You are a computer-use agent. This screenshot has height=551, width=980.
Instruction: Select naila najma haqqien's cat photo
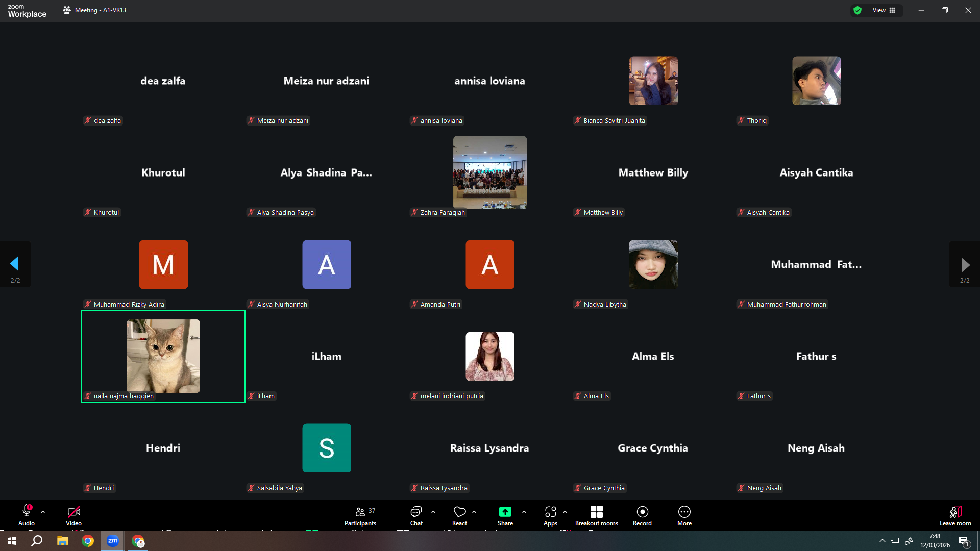(x=163, y=356)
